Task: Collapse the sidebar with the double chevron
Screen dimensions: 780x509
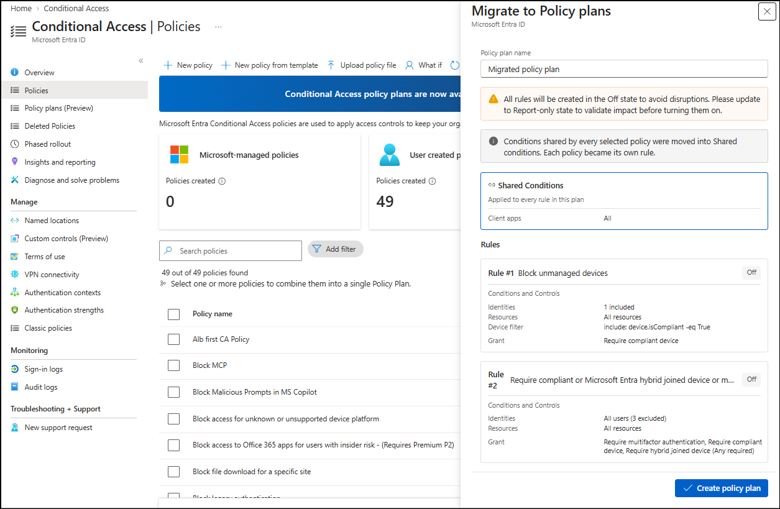Action: click(x=141, y=61)
